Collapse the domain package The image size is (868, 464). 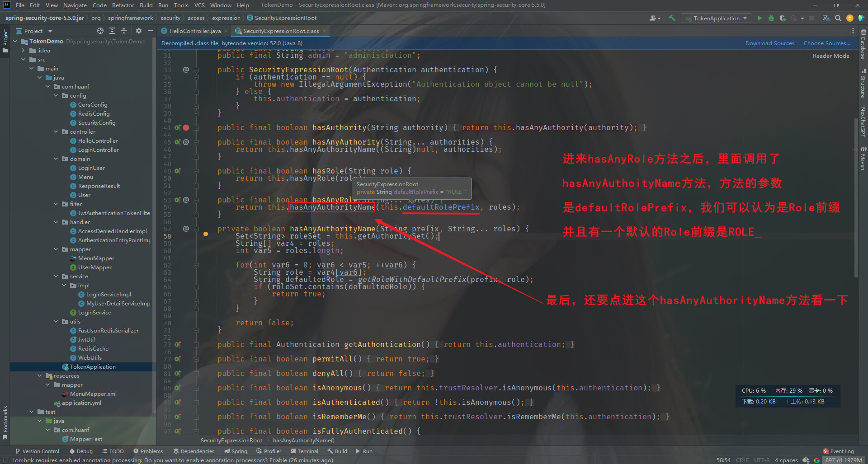[x=56, y=159]
